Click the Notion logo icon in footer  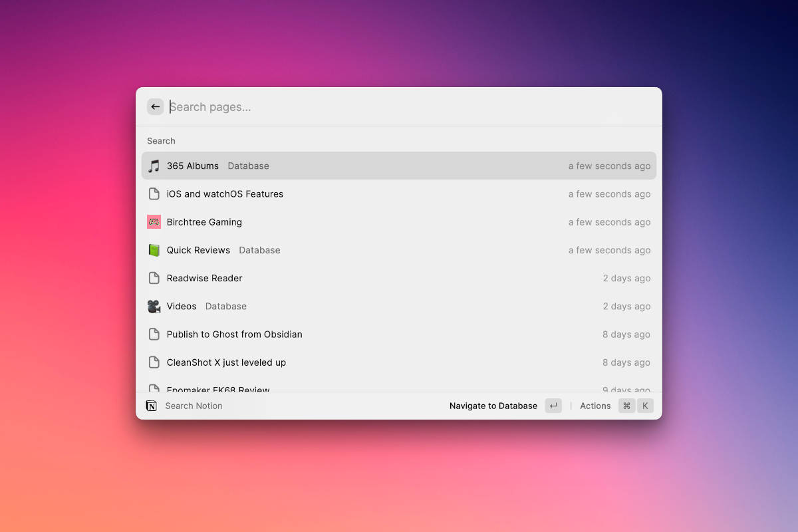tap(152, 406)
